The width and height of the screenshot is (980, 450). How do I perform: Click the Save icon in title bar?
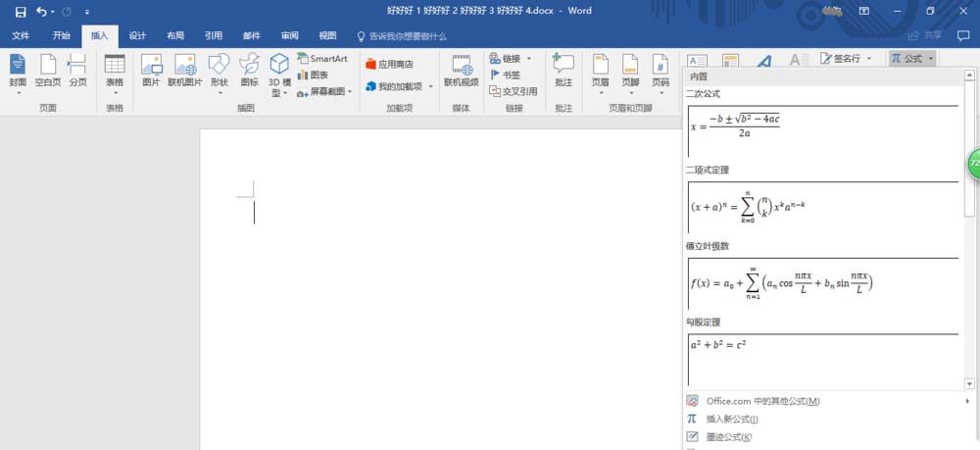[17, 11]
